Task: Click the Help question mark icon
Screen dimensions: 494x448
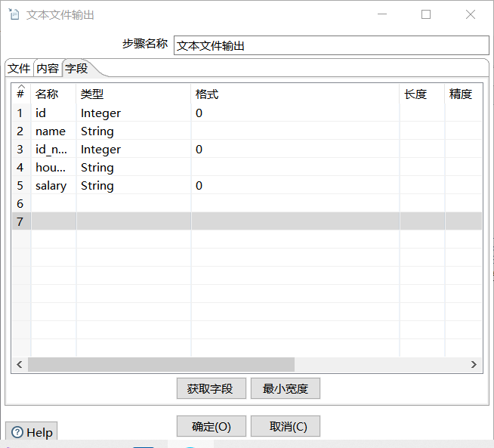Action: pyautogui.click(x=17, y=432)
